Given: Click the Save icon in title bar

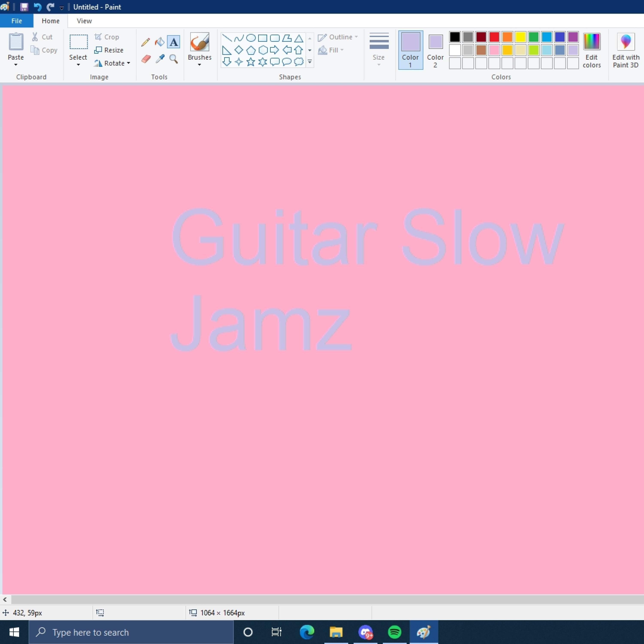Looking at the screenshot, I should [x=24, y=7].
